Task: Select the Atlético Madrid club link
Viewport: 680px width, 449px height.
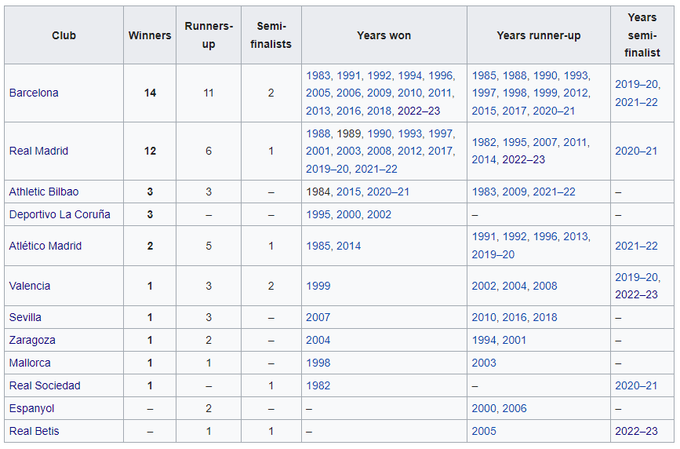Action: tap(46, 246)
